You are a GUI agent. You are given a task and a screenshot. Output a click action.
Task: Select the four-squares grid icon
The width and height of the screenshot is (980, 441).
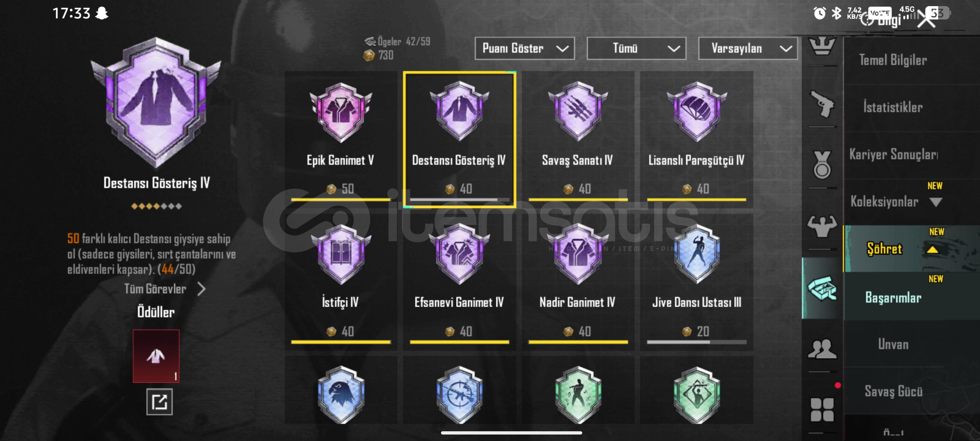pyautogui.click(x=822, y=410)
